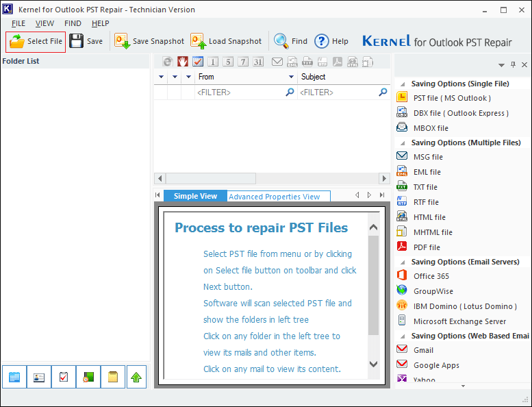Click the 31-day calendar view icon
532x407 pixels.
(x=258, y=62)
